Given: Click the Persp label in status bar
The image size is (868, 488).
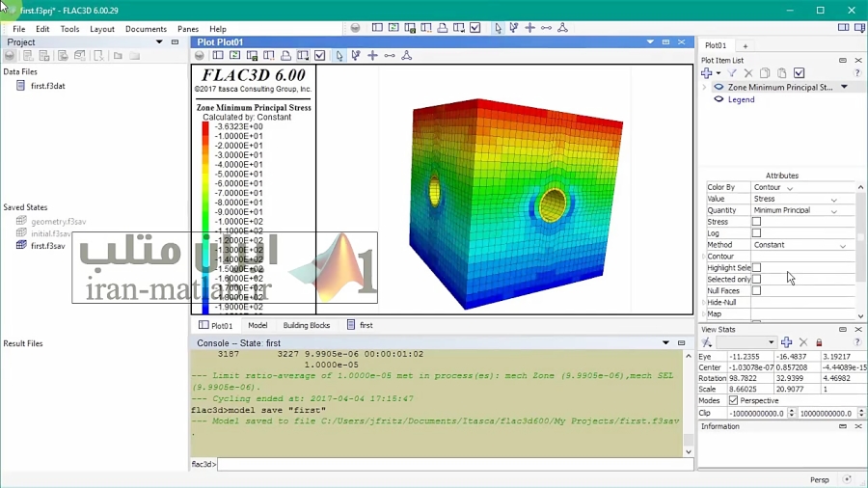Looking at the screenshot, I should 819,479.
